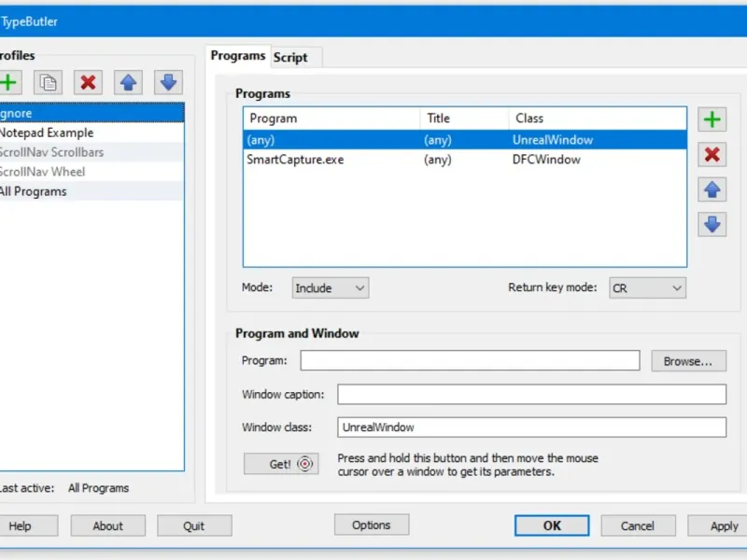The image size is (747, 560).
Task: Remove selected program entry with red X
Action: (x=712, y=154)
